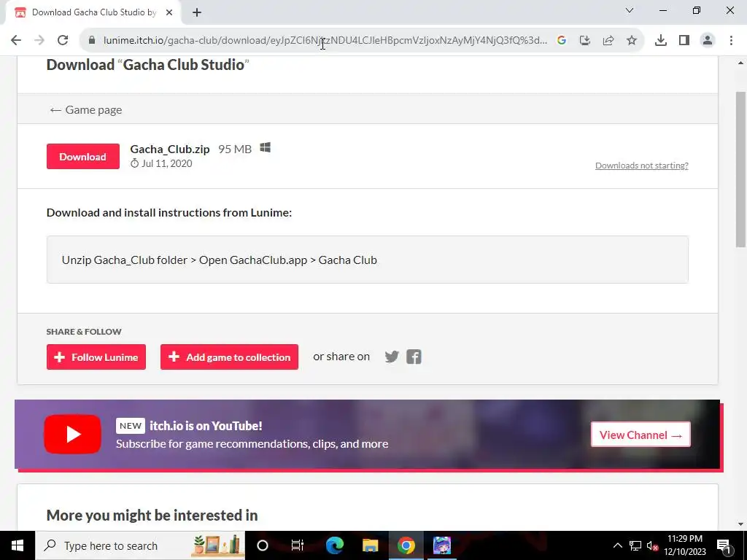
Task: Click the vertical page scrollbar thumb
Action: click(740, 169)
